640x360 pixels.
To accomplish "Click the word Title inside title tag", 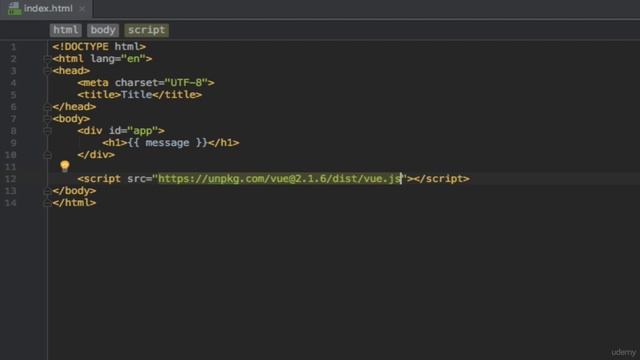I will coord(136,95).
